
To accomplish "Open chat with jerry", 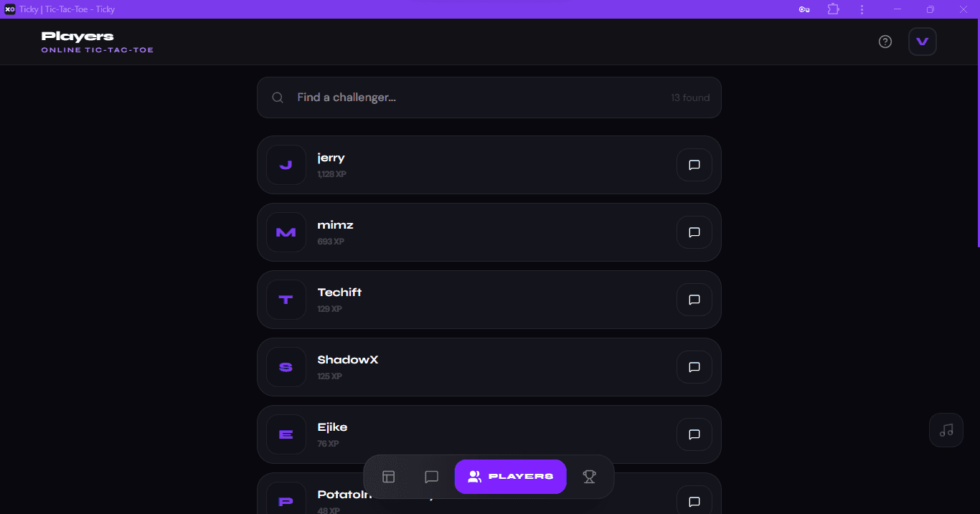I will click(x=694, y=165).
